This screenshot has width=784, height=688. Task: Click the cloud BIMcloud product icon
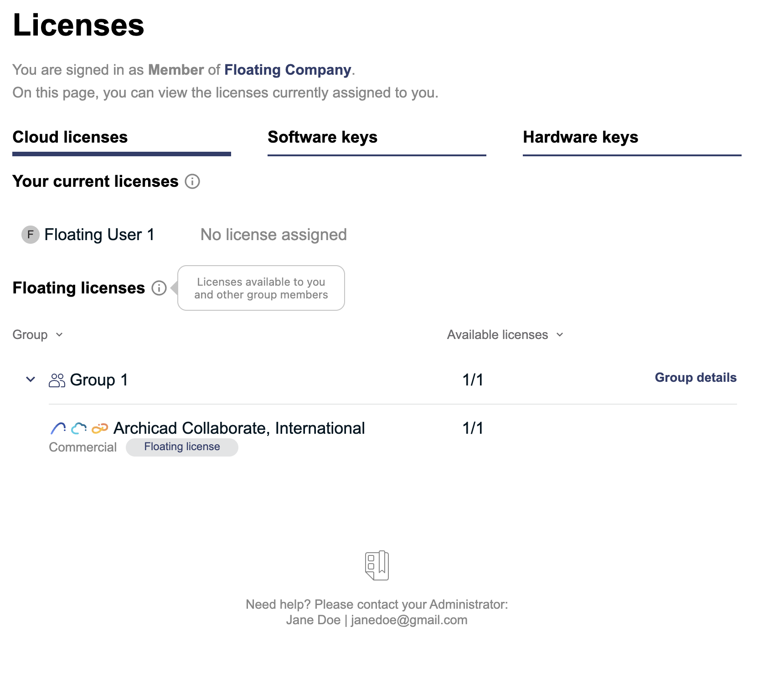tap(79, 428)
